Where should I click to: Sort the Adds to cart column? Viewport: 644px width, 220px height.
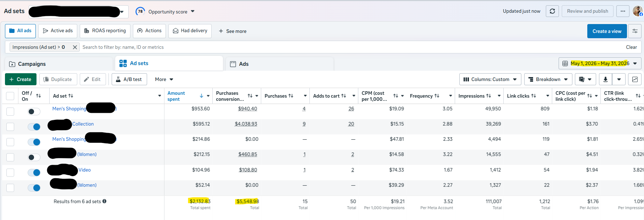pos(343,96)
